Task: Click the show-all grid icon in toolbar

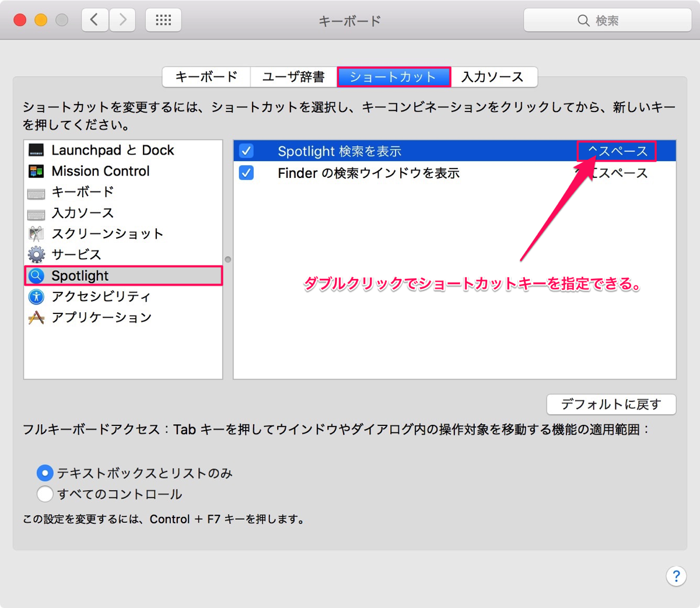Action: pyautogui.click(x=163, y=20)
